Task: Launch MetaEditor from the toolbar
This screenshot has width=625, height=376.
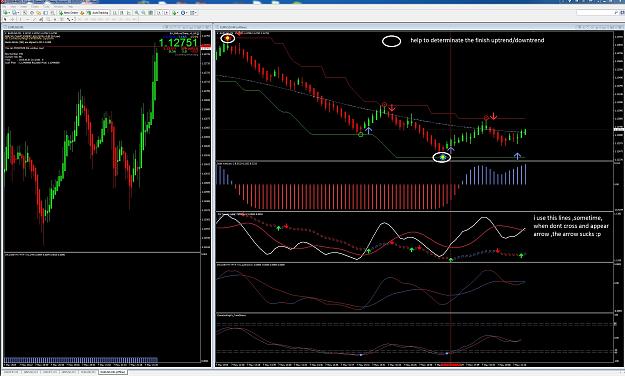Action: pyautogui.click(x=82, y=13)
